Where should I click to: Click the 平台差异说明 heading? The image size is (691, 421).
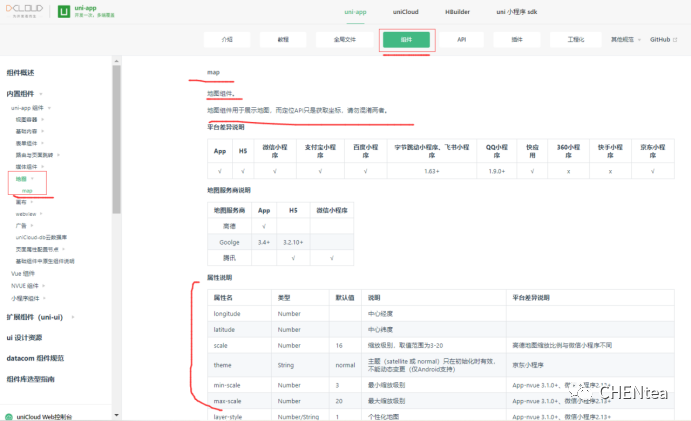[x=226, y=127]
